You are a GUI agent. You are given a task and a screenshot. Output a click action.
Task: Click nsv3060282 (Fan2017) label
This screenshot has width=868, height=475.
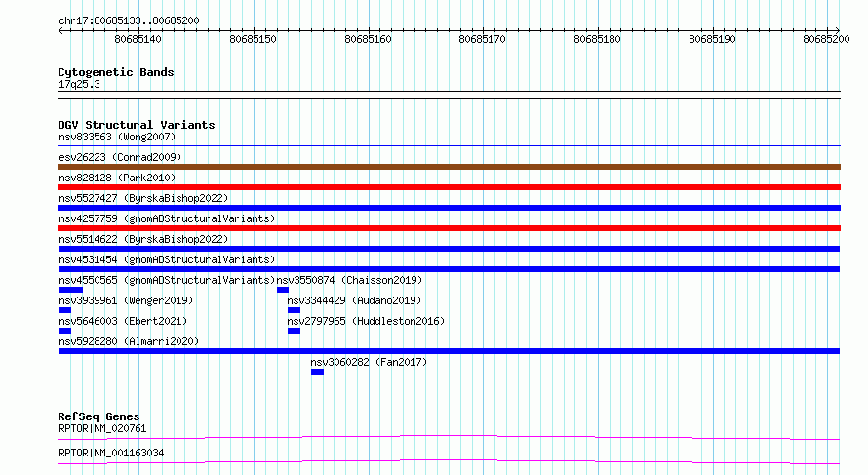[x=369, y=362]
